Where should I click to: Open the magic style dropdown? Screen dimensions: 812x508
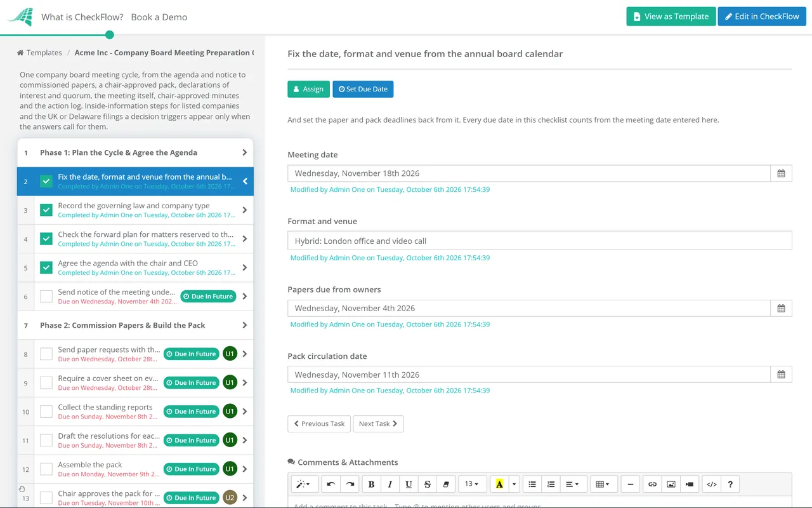[304, 484]
